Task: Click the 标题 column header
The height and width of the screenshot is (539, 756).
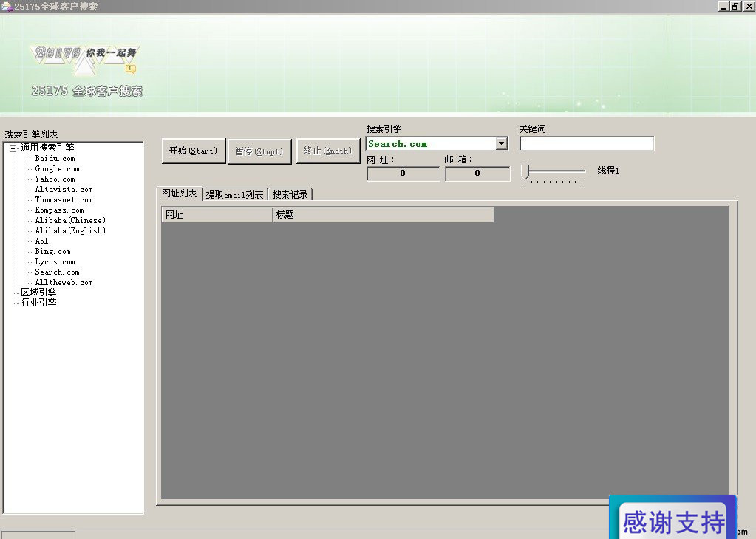Action: [384, 215]
